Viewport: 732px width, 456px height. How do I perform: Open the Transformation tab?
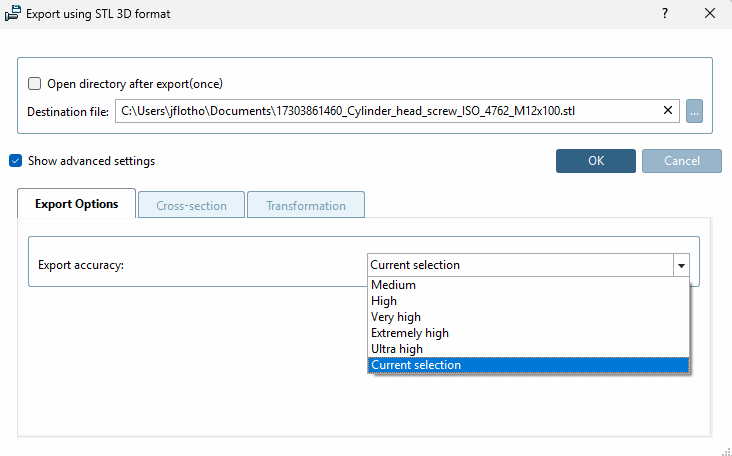305,205
